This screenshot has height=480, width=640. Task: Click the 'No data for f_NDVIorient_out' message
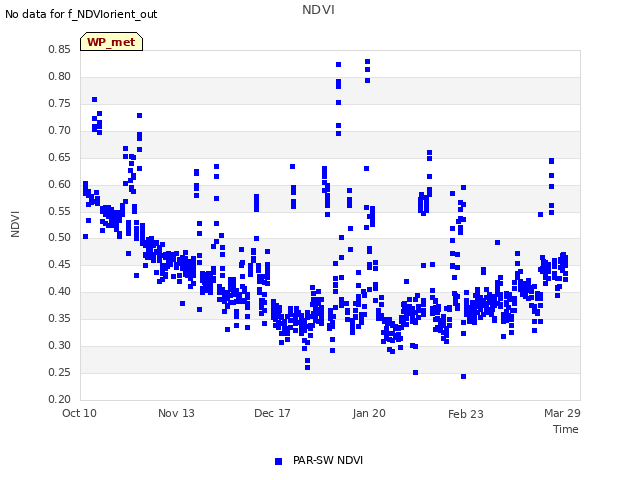81,14
